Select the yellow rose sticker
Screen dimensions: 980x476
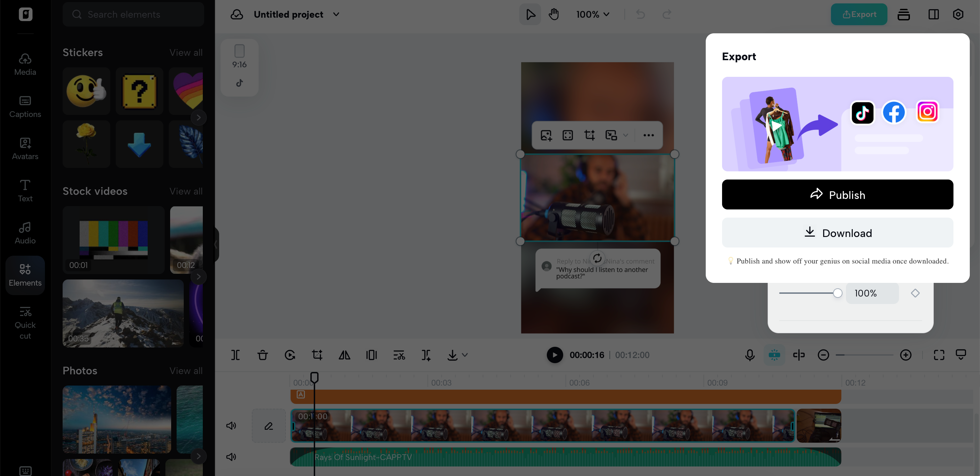tap(86, 144)
